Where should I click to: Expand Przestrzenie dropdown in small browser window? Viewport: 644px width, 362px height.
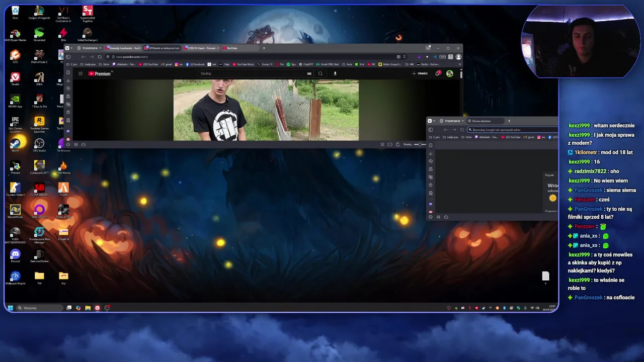[x=451, y=121]
